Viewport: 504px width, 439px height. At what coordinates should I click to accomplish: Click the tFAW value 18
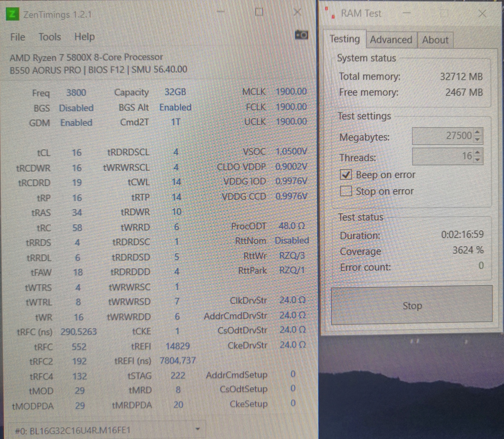coord(78,272)
